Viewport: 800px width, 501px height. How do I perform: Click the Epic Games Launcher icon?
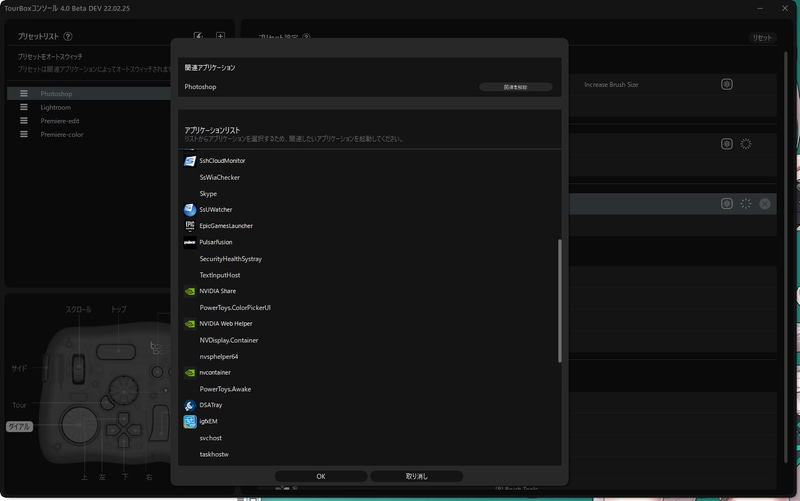pyautogui.click(x=190, y=226)
